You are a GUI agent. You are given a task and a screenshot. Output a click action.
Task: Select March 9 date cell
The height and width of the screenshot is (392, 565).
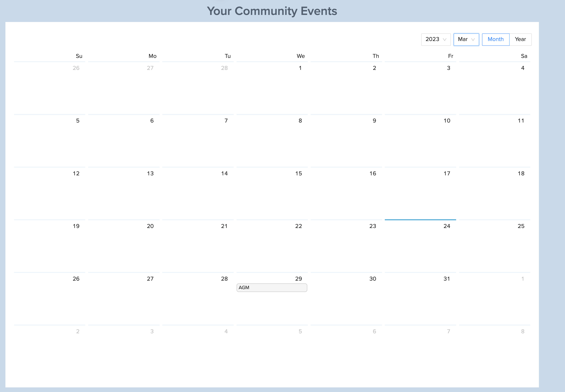point(346,141)
